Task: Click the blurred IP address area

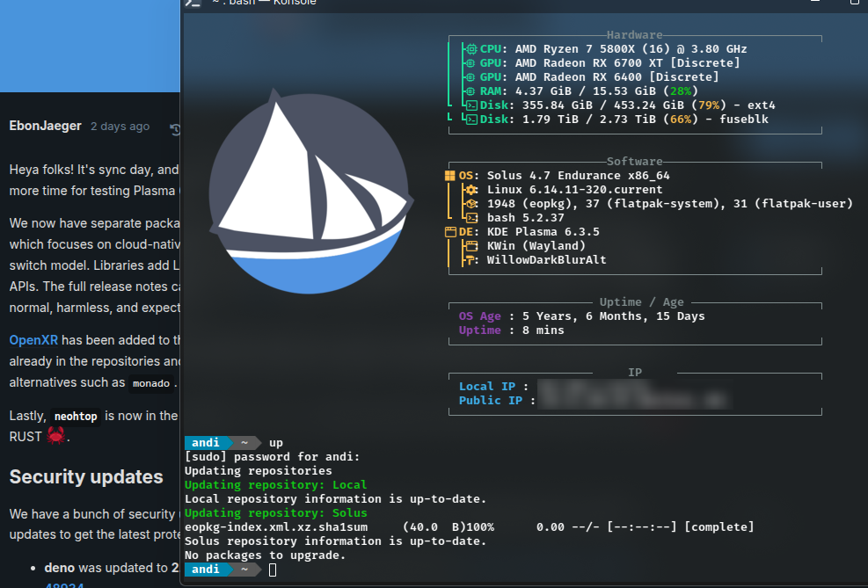Action: (635, 394)
